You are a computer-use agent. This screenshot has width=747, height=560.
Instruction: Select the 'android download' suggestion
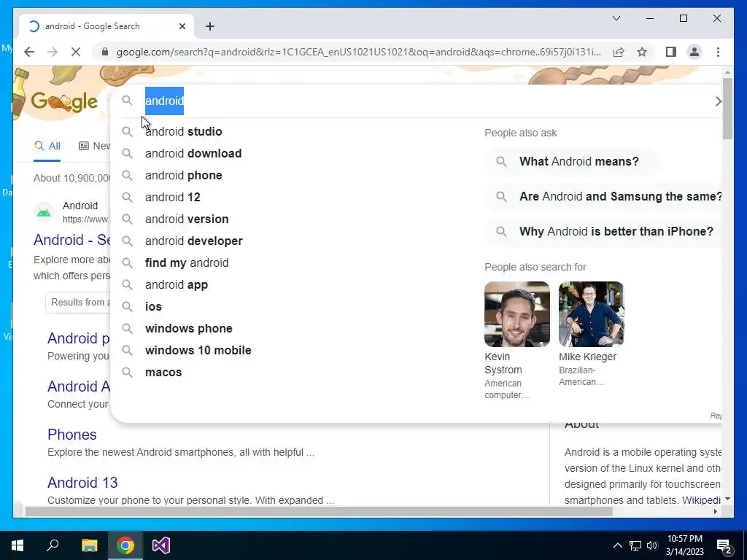[193, 153]
